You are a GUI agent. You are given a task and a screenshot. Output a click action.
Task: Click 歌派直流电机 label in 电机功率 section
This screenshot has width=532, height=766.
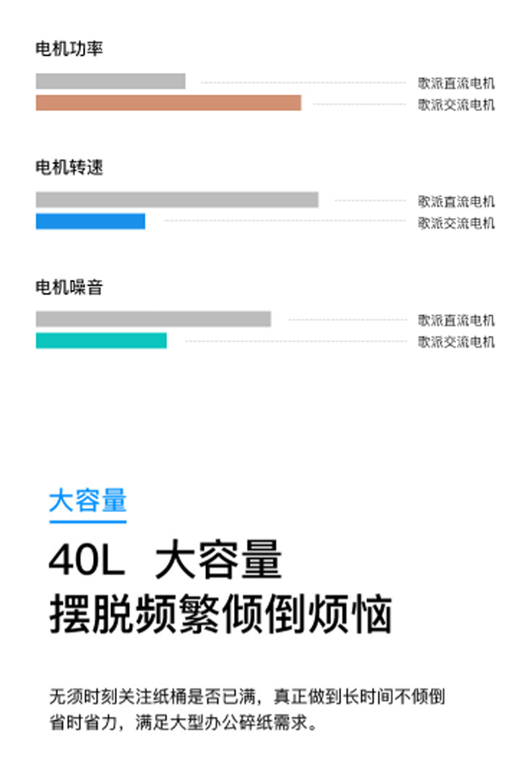[x=456, y=83]
